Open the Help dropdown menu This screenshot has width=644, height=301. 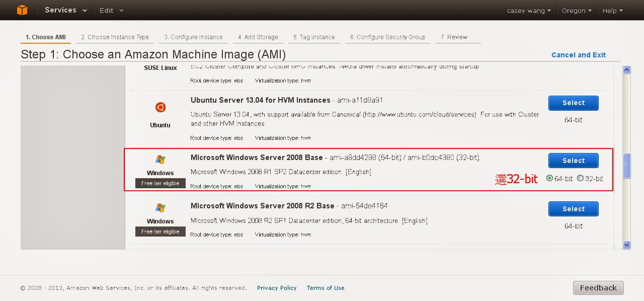612,11
